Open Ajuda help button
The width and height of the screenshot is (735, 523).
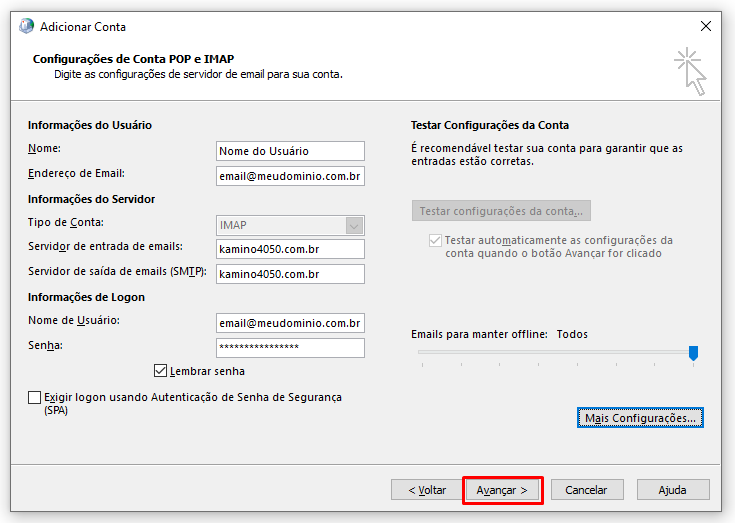click(x=672, y=490)
